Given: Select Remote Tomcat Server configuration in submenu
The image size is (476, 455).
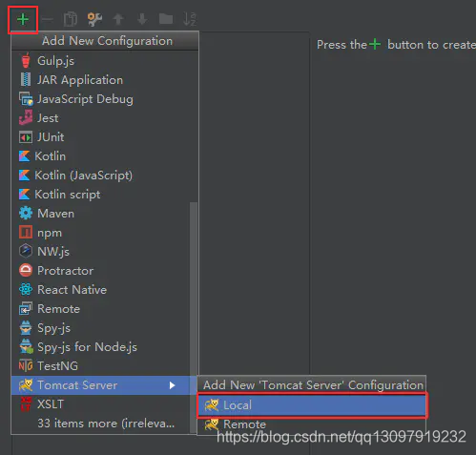Looking at the screenshot, I should 312,424.
